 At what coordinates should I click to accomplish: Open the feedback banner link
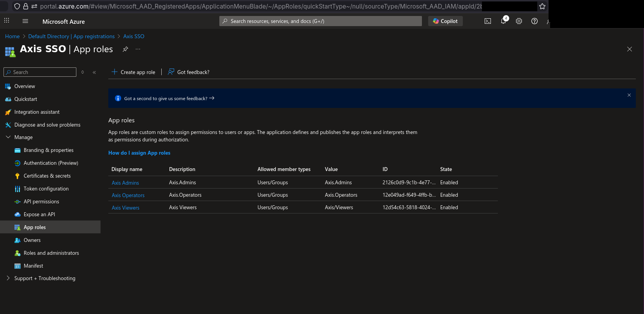[x=169, y=99]
